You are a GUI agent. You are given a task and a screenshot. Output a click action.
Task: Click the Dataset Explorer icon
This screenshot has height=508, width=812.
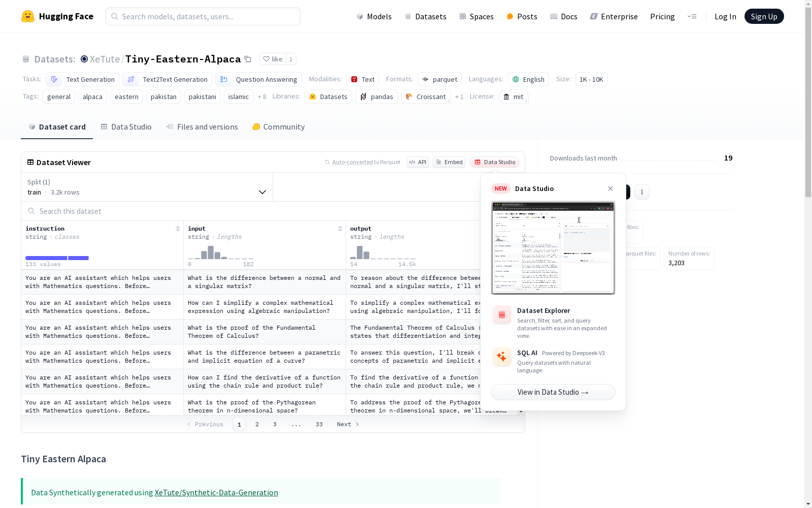pyautogui.click(x=502, y=315)
